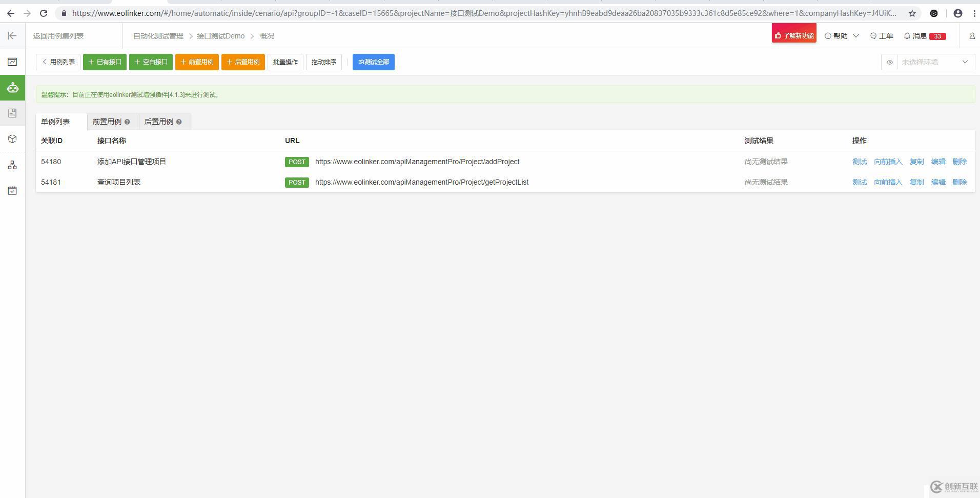Image resolution: width=980 pixels, height=498 pixels.
Task: Switch to the 后置用例 tab
Action: (x=165, y=122)
